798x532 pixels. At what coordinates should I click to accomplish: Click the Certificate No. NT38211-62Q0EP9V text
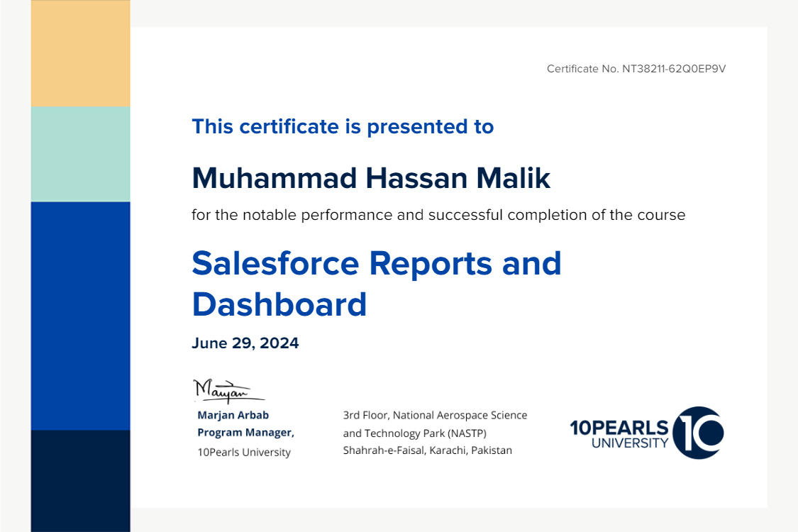pos(636,69)
